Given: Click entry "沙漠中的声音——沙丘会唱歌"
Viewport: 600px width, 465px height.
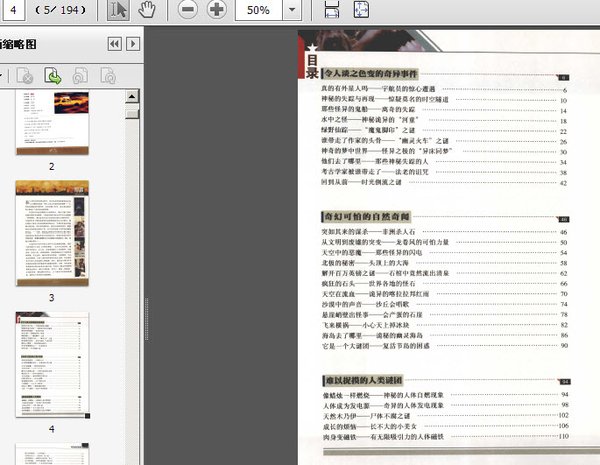Looking at the screenshot, I should pos(365,304).
